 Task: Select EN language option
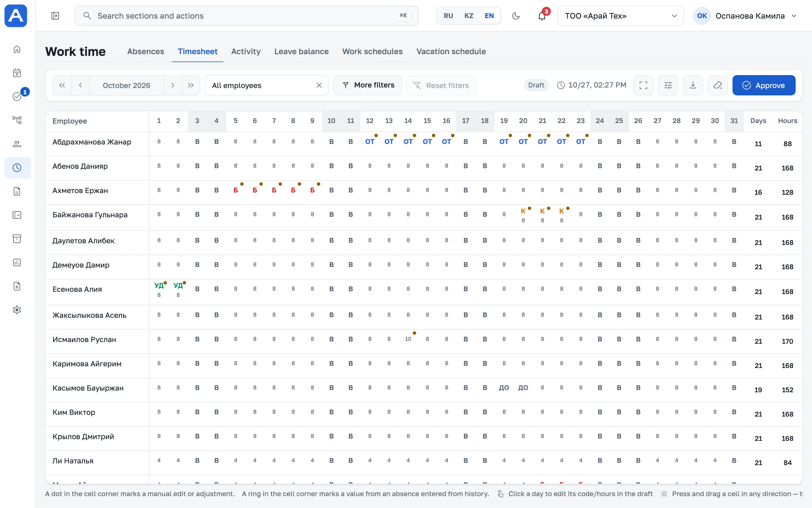[489, 16]
